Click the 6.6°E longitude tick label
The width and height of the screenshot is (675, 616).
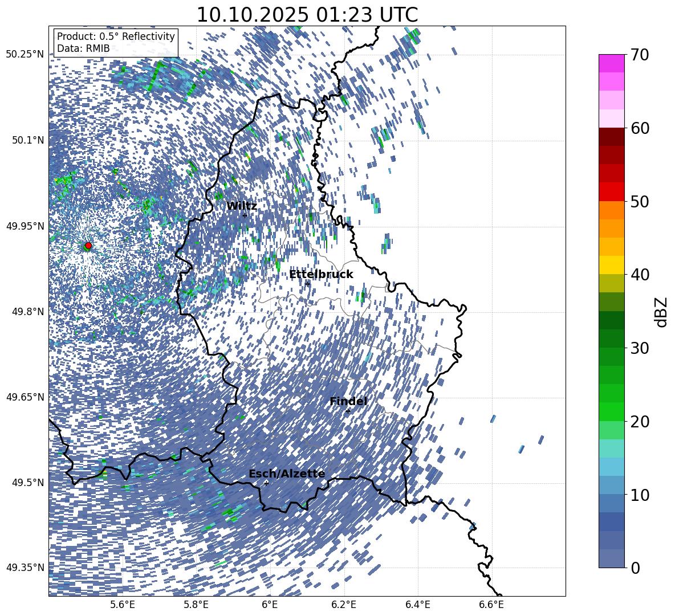[491, 605]
